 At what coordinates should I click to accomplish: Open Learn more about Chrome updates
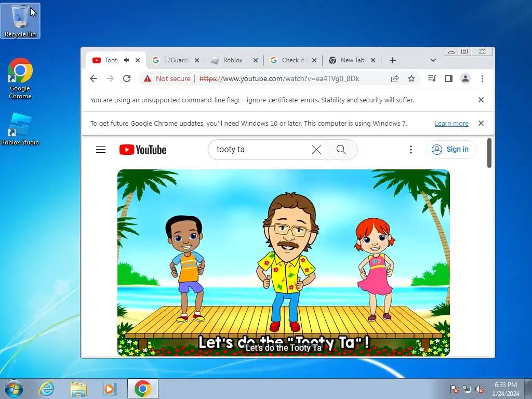(451, 124)
